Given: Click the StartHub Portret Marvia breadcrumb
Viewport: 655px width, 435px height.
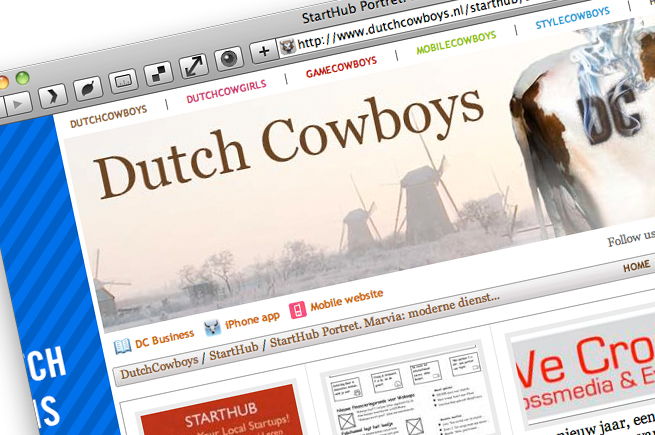Looking at the screenshot, I should 385,320.
